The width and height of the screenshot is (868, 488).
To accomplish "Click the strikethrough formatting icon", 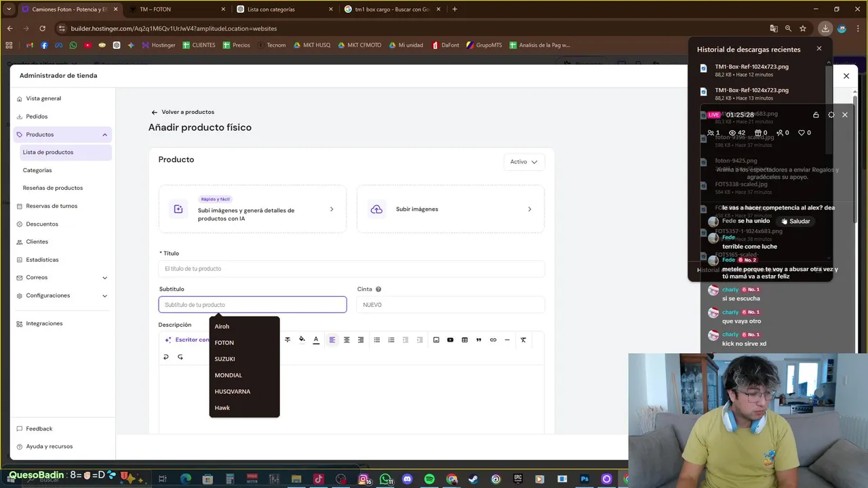I will coord(288,340).
